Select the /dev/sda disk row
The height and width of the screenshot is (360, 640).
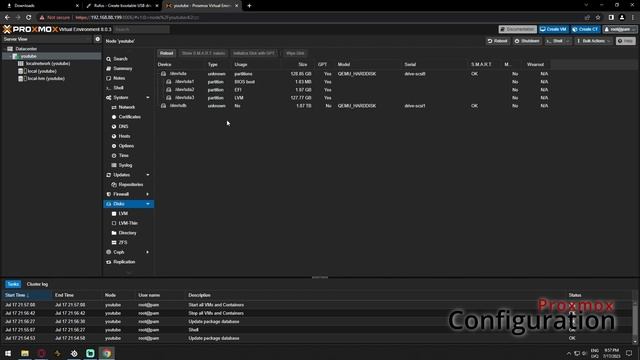353,74
